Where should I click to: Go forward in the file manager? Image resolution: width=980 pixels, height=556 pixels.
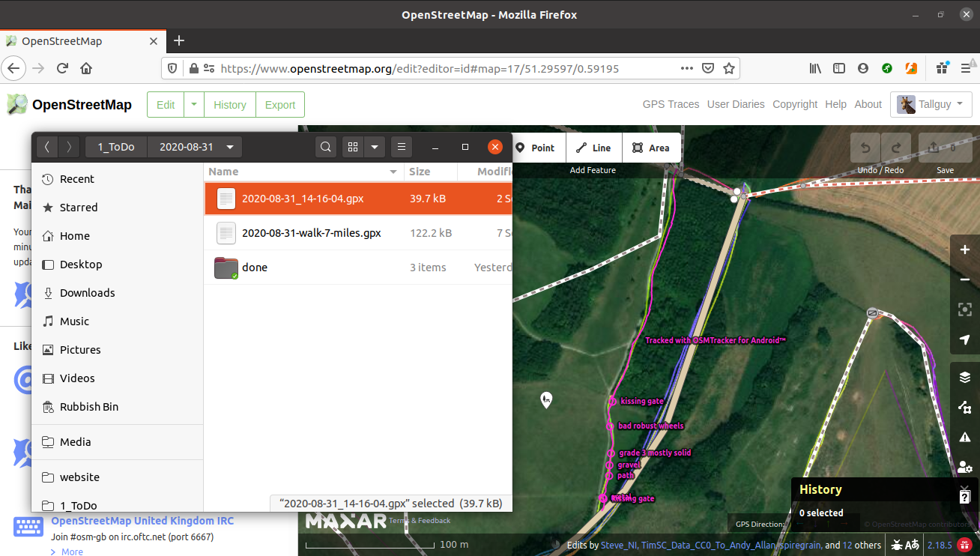[69, 147]
